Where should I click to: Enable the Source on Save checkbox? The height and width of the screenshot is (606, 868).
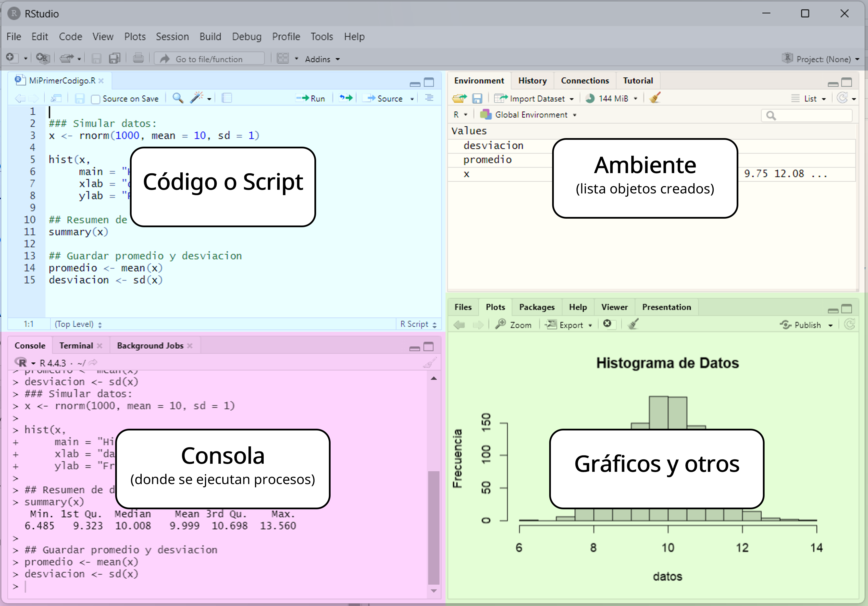point(96,99)
